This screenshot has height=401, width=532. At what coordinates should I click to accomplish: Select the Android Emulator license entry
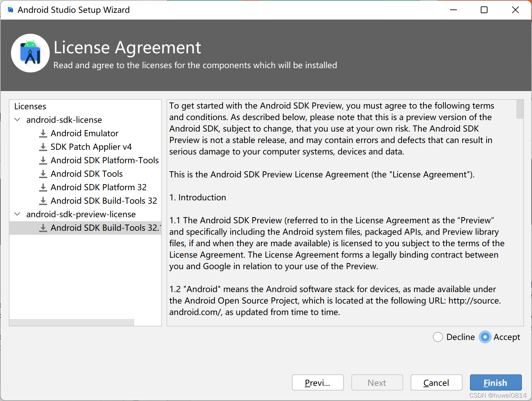tap(85, 133)
